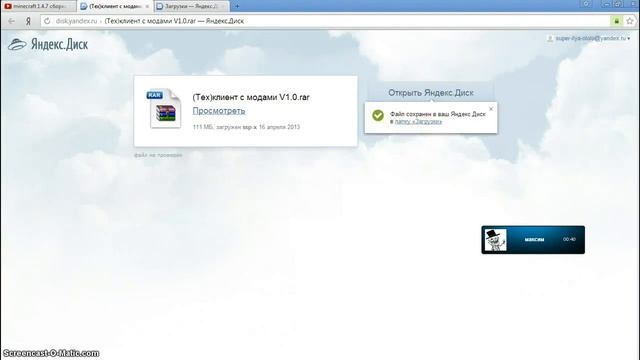Click the Yandex Я home button

click(x=28, y=21)
